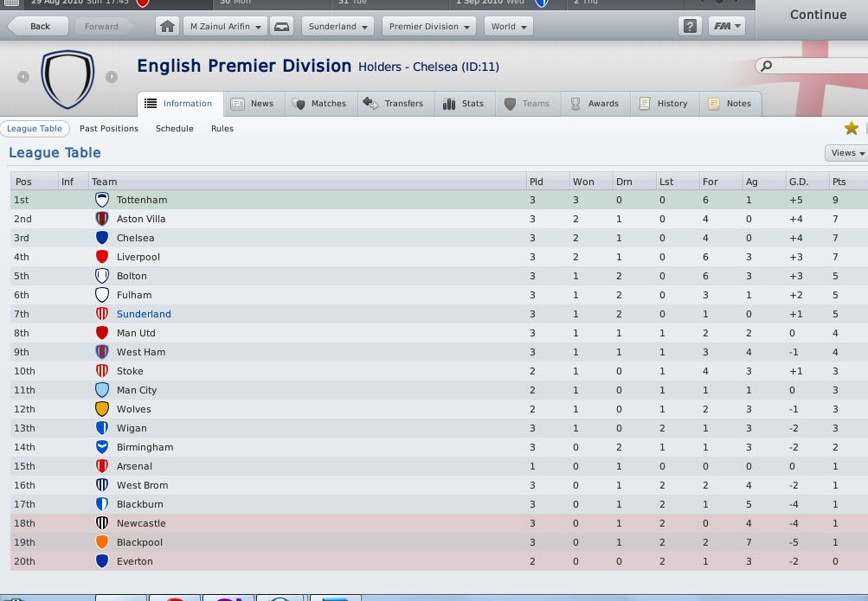Click the Tottenham club badge
Viewport: 868px width, 601px height.
(102, 200)
